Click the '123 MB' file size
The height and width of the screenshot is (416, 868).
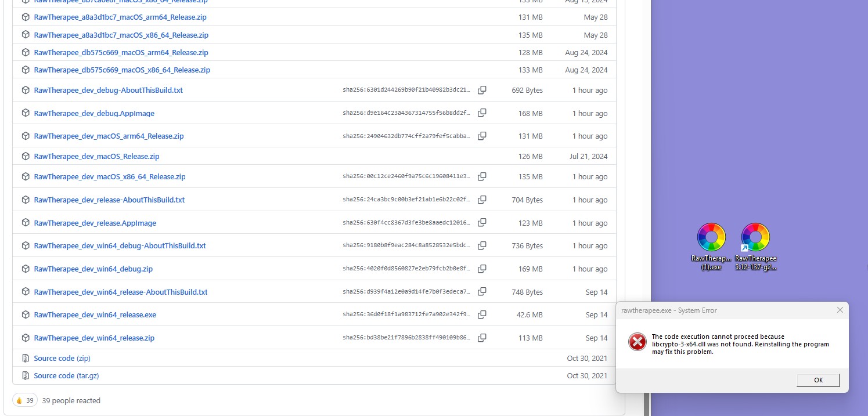(531, 223)
